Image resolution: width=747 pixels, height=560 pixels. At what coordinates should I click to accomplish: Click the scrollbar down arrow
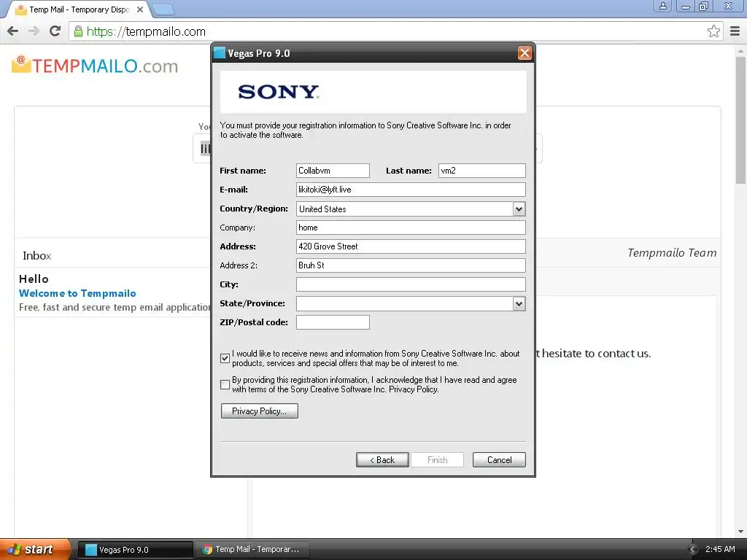pyautogui.click(x=741, y=532)
